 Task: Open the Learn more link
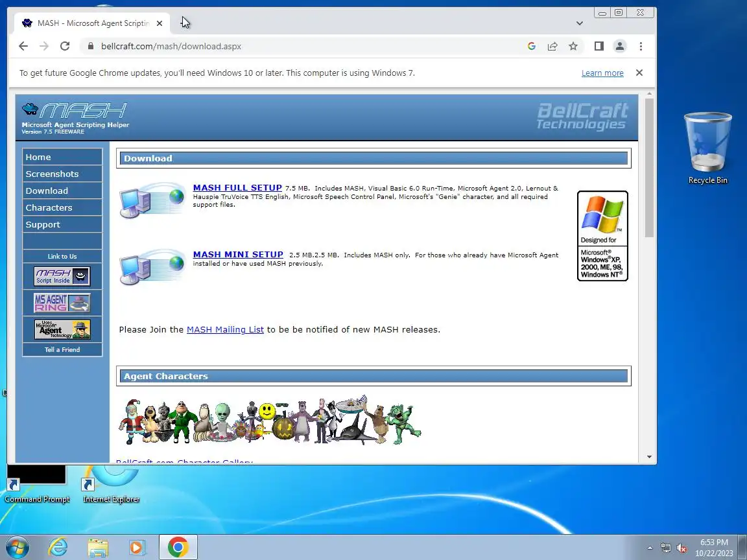(602, 73)
